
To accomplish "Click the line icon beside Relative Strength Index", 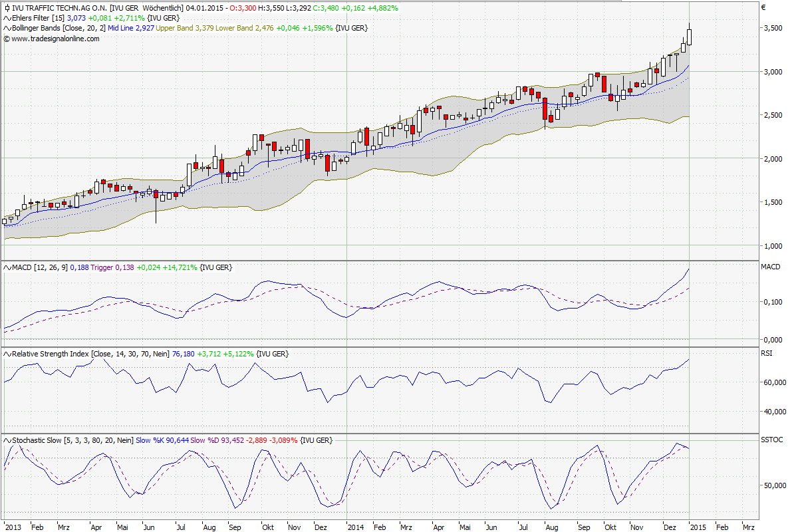I will [7, 354].
